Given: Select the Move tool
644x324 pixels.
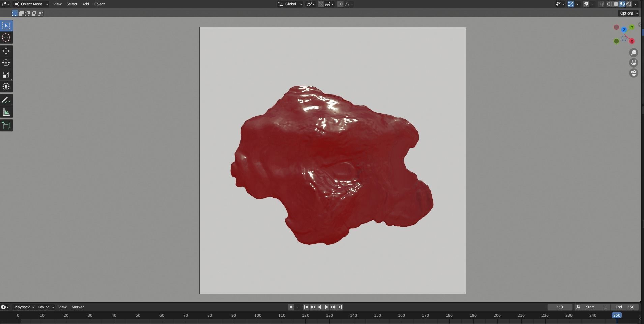Looking at the screenshot, I should pos(6,51).
